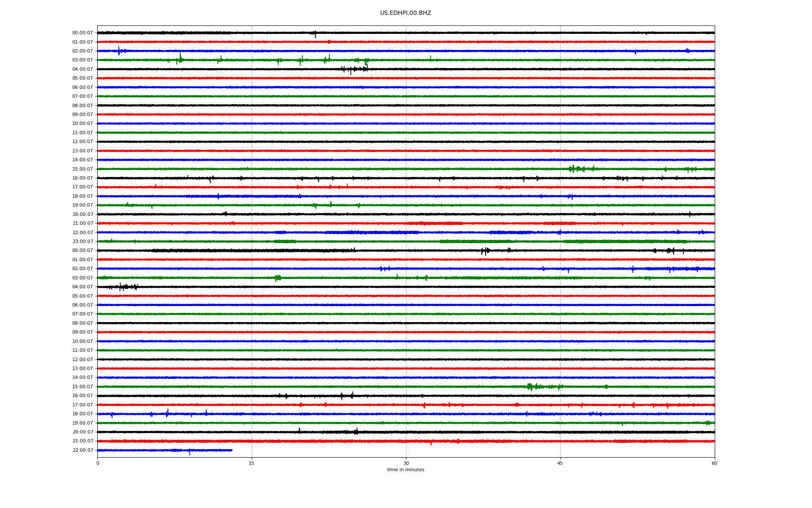812x508 pixels.
Task: Click the green trace beside 23:00:07
Action: pos(406,242)
